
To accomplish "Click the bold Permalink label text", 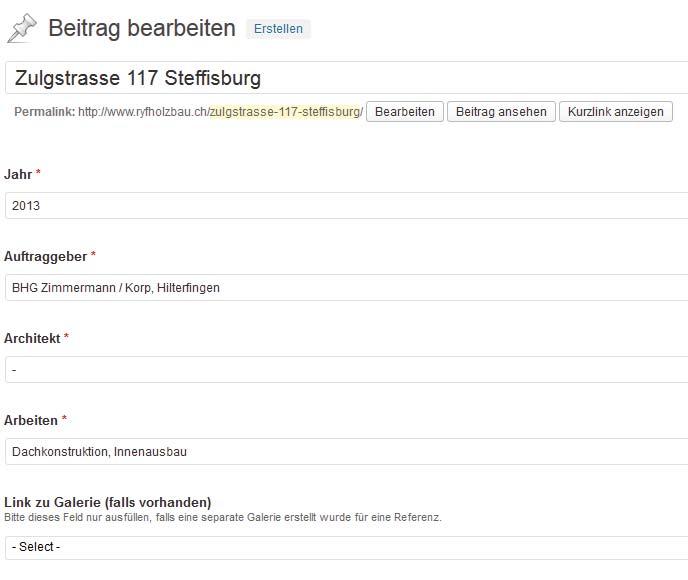I will pyautogui.click(x=45, y=112).
